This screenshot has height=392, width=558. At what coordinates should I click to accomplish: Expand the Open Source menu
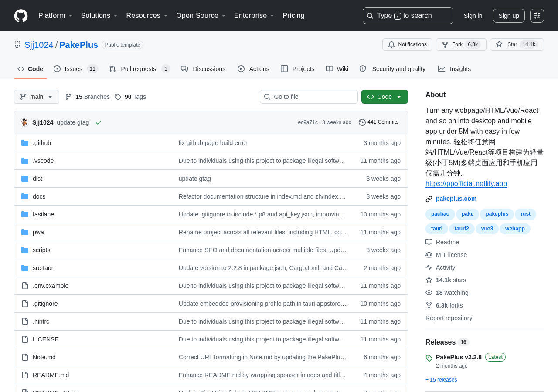click(201, 16)
